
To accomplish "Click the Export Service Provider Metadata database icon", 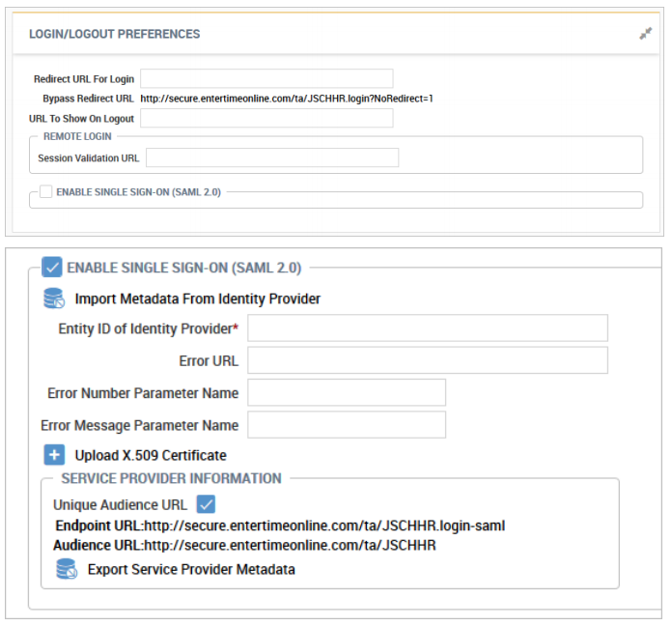I will pyautogui.click(x=67, y=569).
